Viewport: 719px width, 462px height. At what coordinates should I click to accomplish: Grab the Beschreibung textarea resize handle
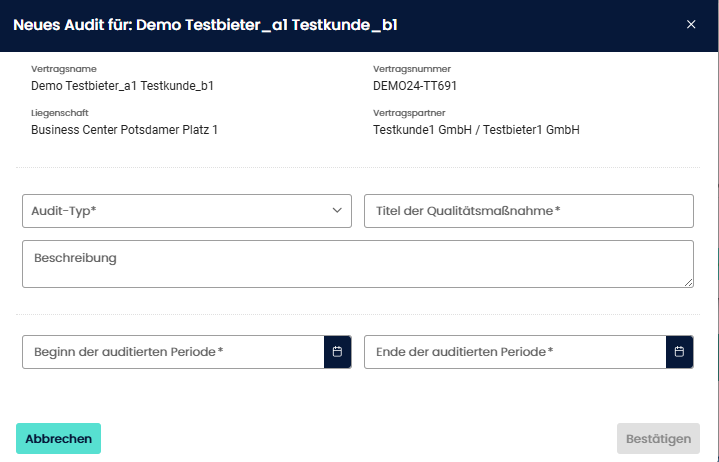tap(688, 283)
